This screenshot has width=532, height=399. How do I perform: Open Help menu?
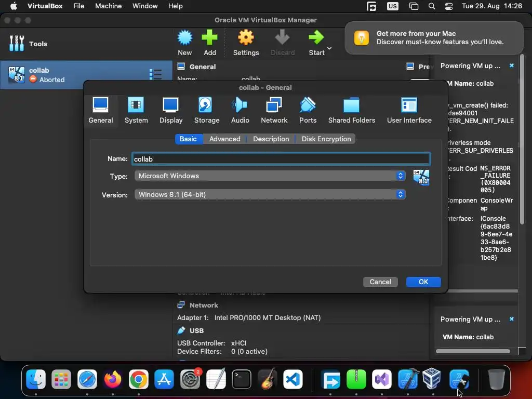(176, 6)
